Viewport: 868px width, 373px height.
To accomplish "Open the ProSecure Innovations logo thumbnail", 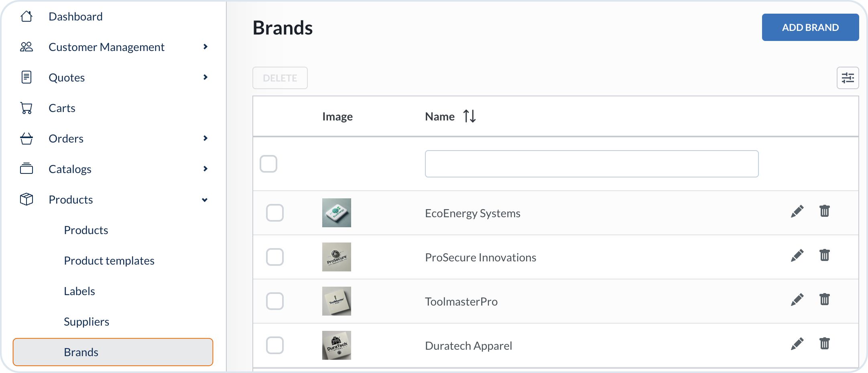I will tap(337, 257).
